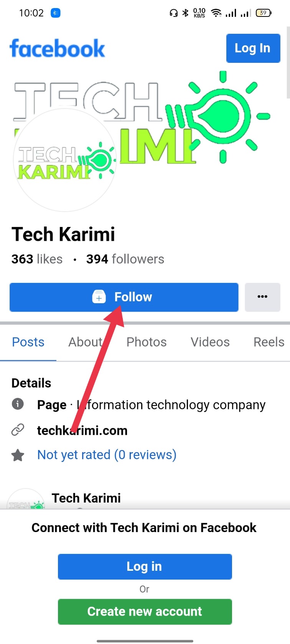The height and width of the screenshot is (644, 290).
Task: Tap the facebook logo
Action: 57,48
